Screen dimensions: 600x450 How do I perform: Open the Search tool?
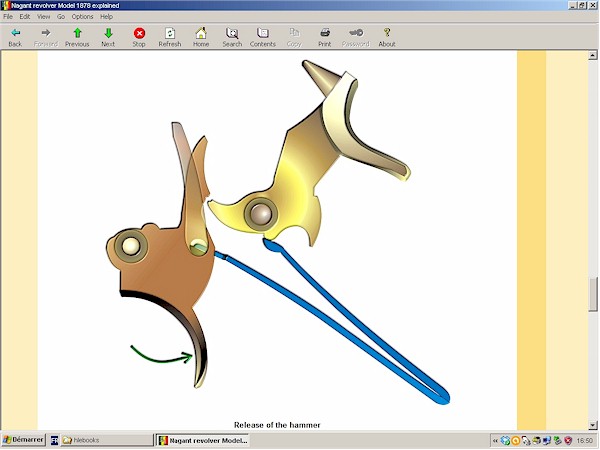click(232, 33)
